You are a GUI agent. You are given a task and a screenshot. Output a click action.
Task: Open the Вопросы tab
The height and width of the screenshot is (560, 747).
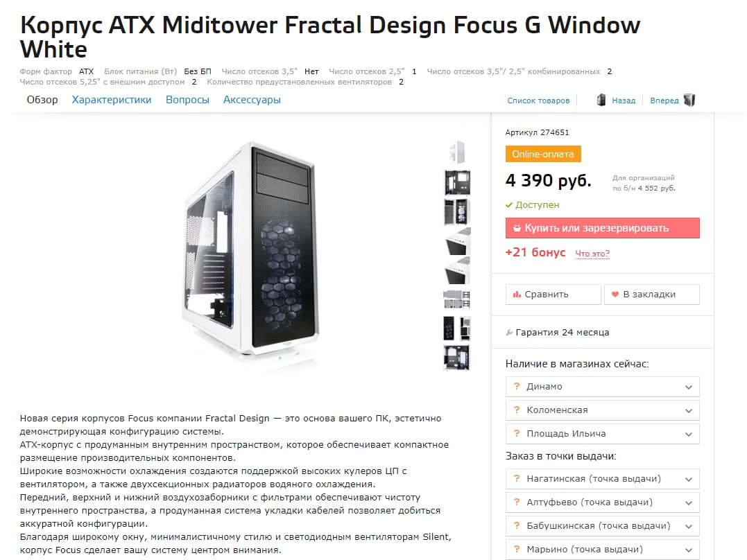point(187,100)
